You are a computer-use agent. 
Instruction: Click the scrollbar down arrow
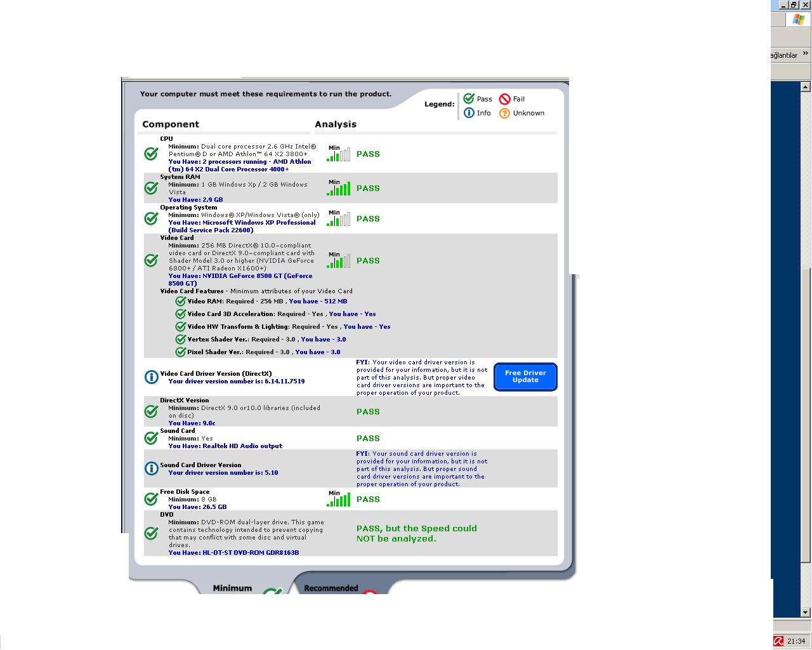point(806,613)
